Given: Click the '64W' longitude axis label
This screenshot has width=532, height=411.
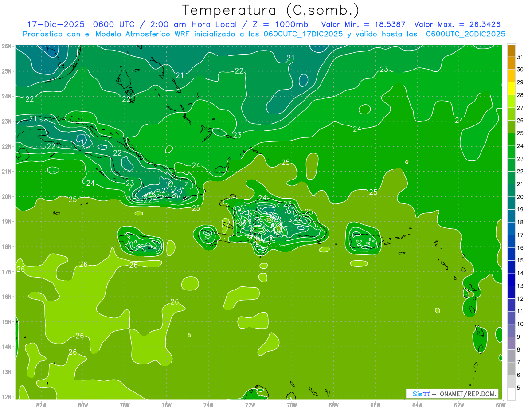Looking at the screenshot, I should pyautogui.click(x=417, y=405).
